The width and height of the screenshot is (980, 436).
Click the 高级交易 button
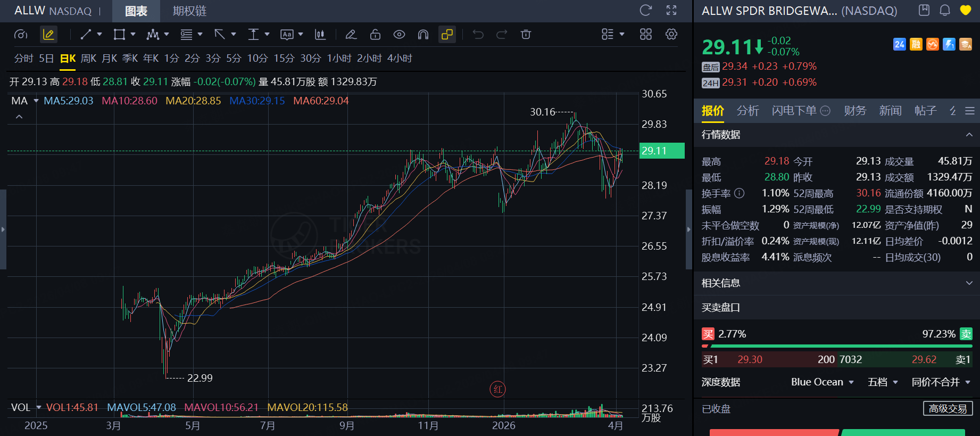tap(948, 409)
